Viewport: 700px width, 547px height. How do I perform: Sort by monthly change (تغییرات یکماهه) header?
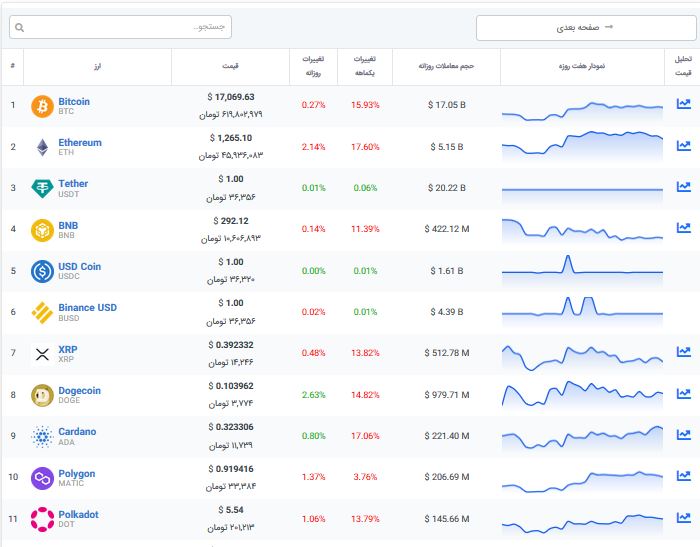(365, 66)
